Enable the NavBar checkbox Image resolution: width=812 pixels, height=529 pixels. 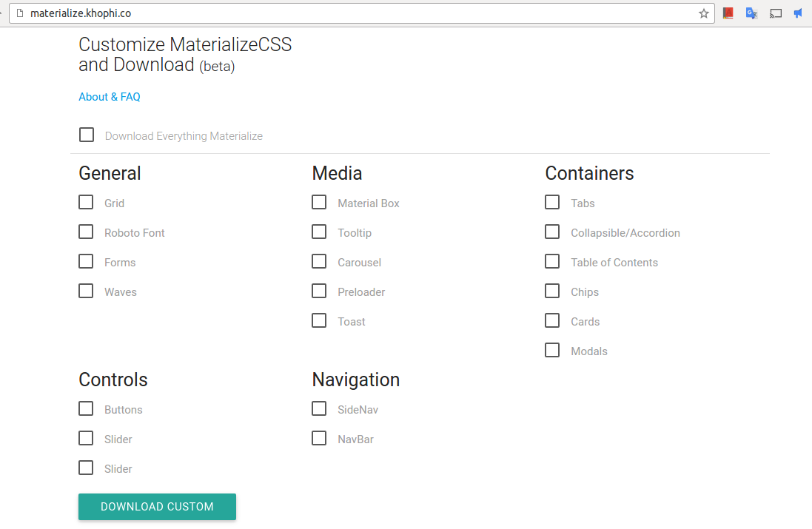click(319, 438)
